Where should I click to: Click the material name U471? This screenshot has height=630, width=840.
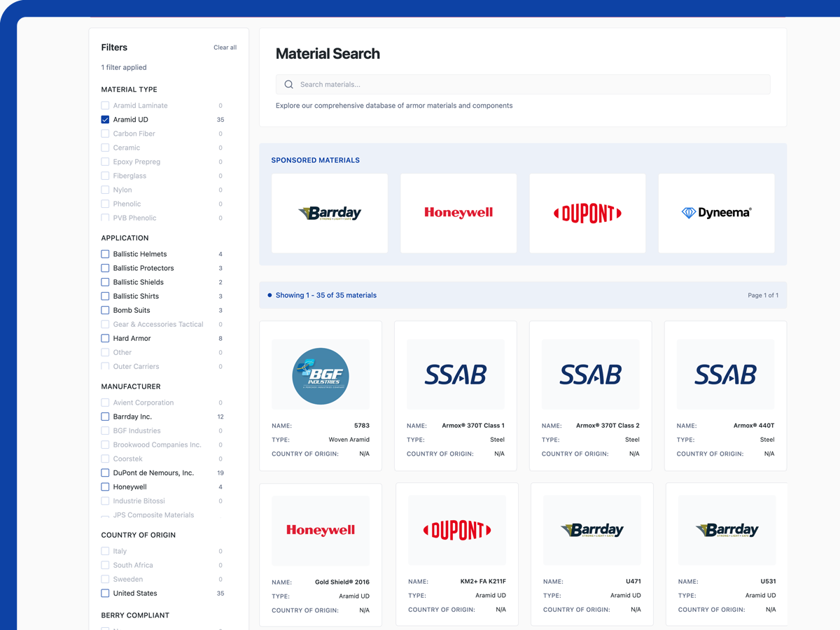tap(633, 582)
